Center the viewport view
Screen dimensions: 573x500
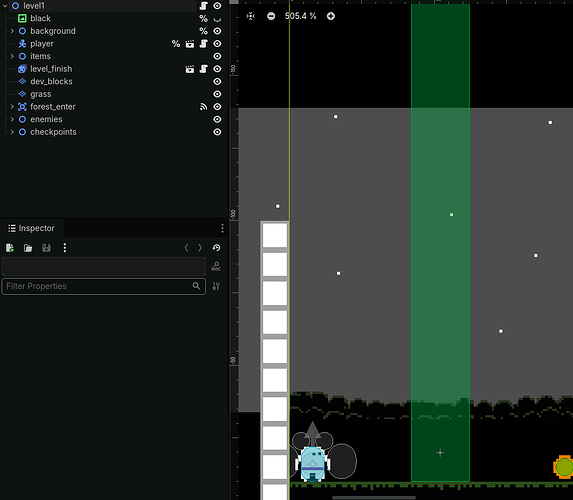tap(251, 16)
